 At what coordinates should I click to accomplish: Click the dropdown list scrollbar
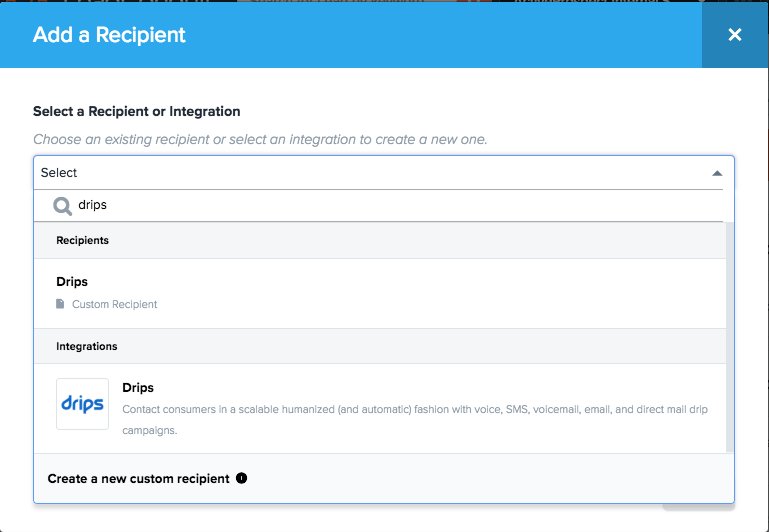click(x=729, y=330)
